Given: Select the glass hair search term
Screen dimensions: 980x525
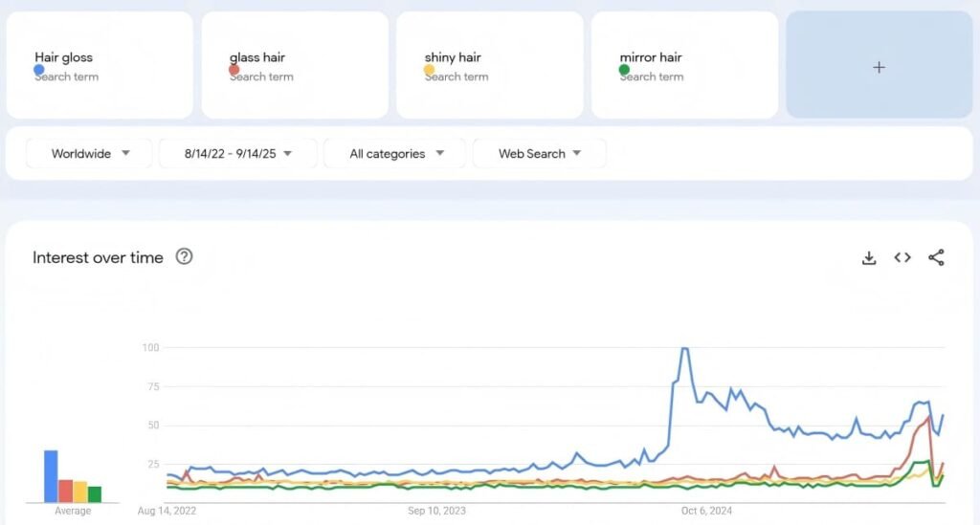Looking at the screenshot, I should (x=257, y=57).
